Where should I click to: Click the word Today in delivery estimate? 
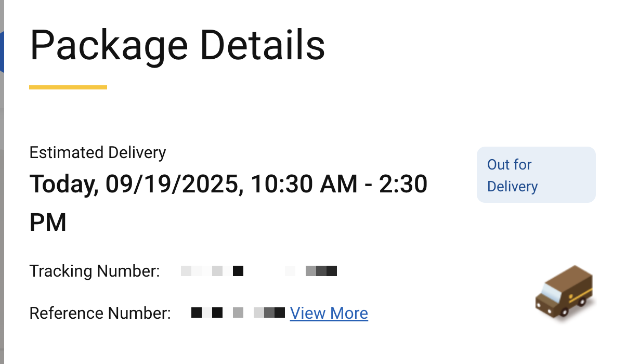tap(63, 184)
